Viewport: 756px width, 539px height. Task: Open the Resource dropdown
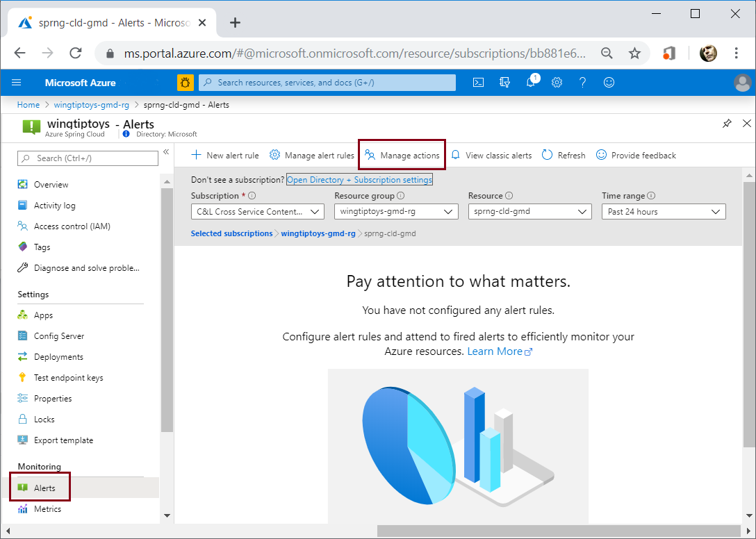[x=530, y=212]
